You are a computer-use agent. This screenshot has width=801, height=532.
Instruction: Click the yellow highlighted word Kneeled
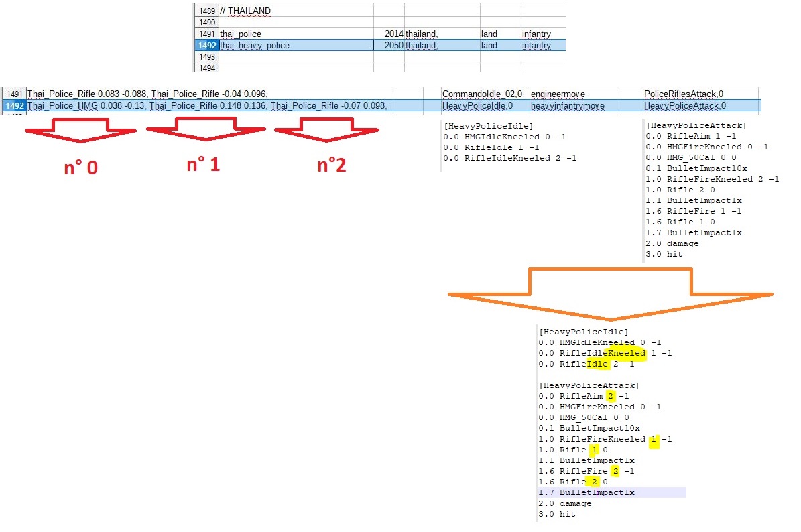click(625, 353)
